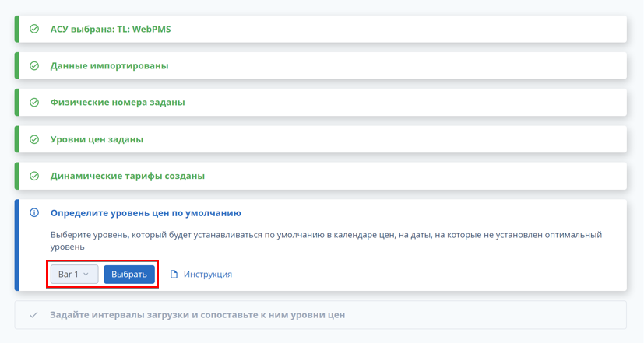Open the Уровни цен заданы step
This screenshot has height=343, width=644.
pos(321,139)
